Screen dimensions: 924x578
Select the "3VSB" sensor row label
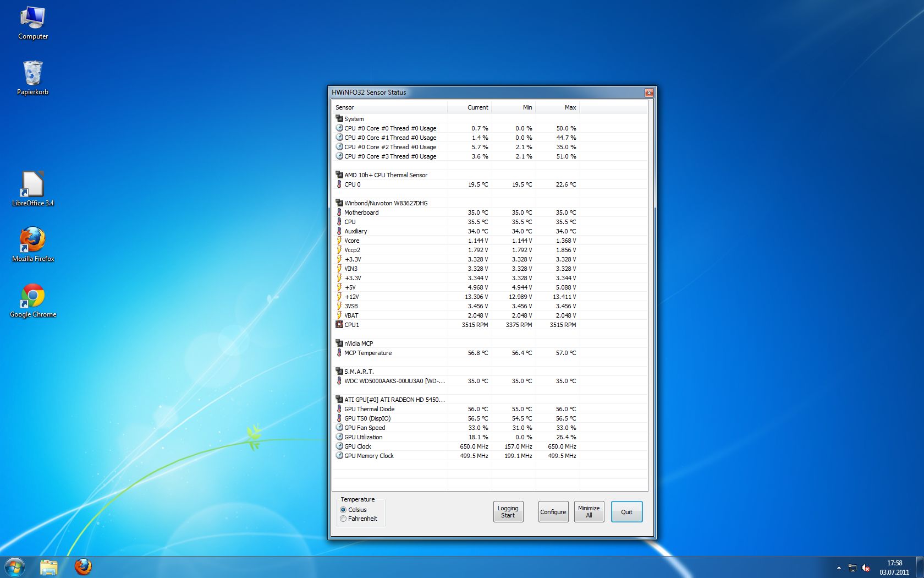351,306
